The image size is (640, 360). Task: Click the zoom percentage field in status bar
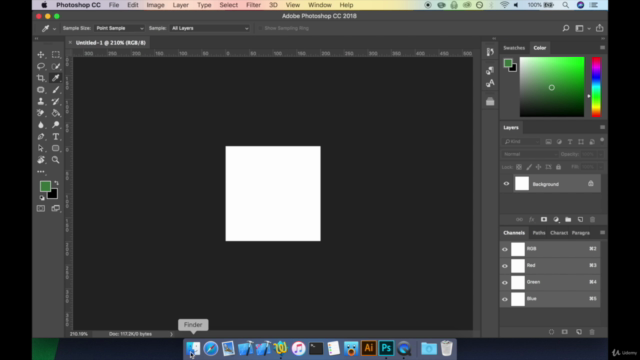(79, 334)
